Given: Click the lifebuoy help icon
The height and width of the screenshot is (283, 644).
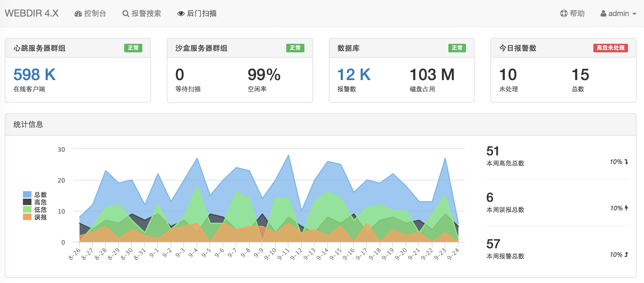Looking at the screenshot, I should [563, 14].
